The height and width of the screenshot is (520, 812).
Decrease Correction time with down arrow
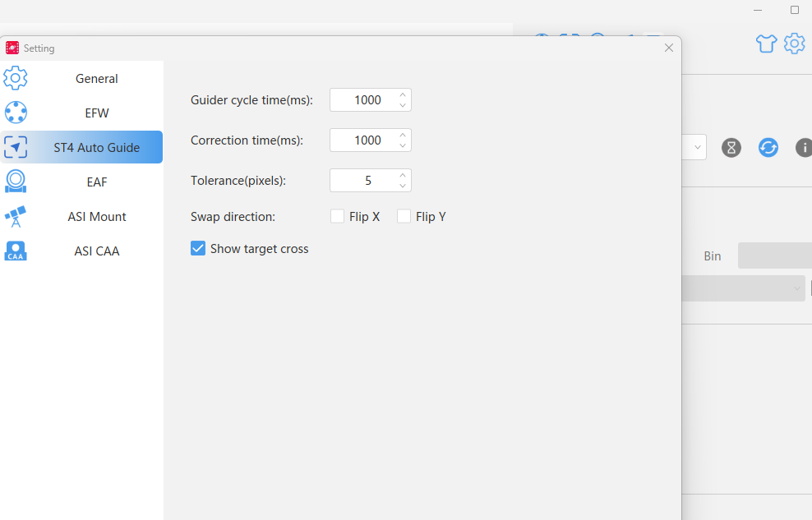(403, 145)
